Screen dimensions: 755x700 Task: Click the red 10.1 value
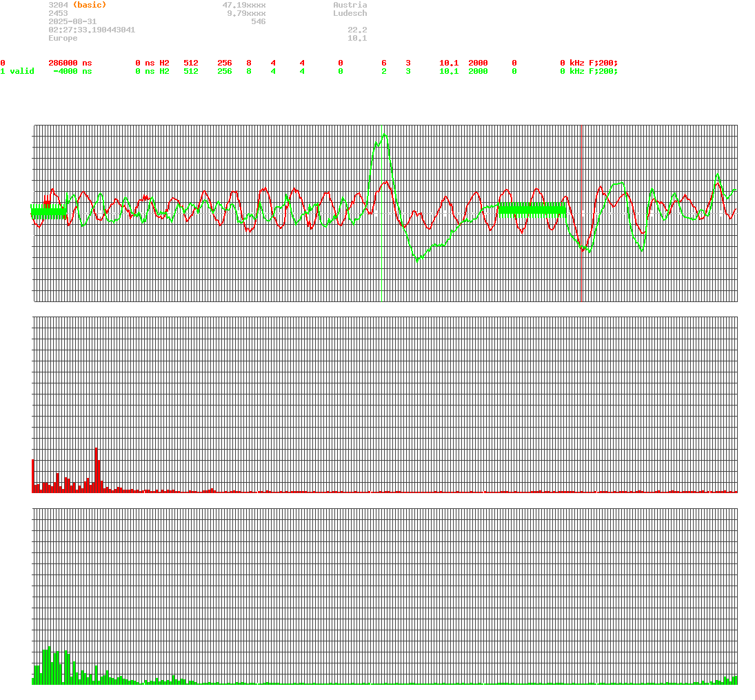coord(450,63)
